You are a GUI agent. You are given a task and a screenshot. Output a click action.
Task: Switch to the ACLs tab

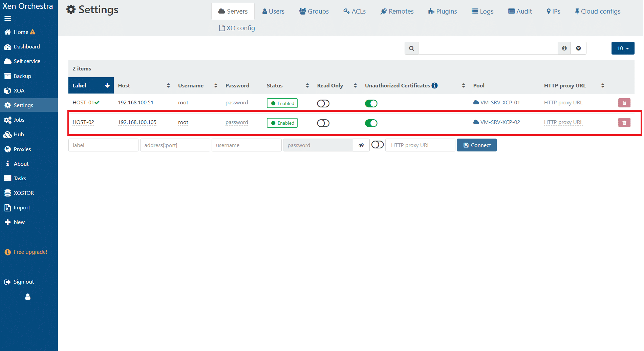click(355, 11)
